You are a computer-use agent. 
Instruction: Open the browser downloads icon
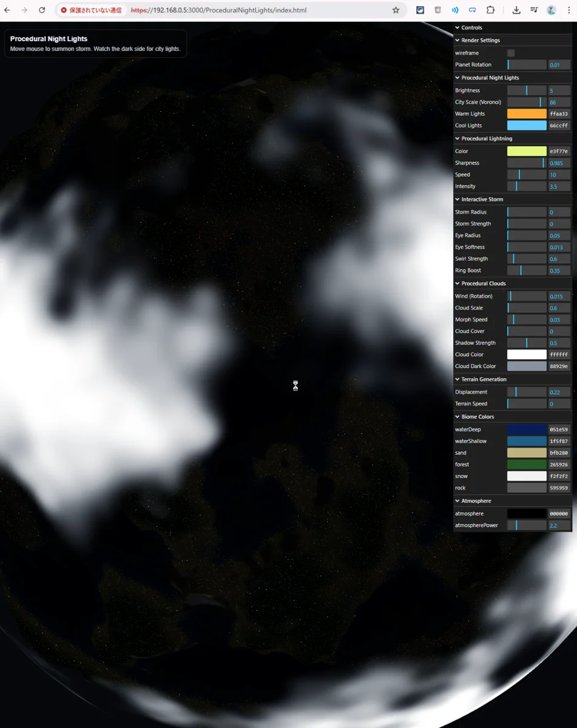(516, 10)
